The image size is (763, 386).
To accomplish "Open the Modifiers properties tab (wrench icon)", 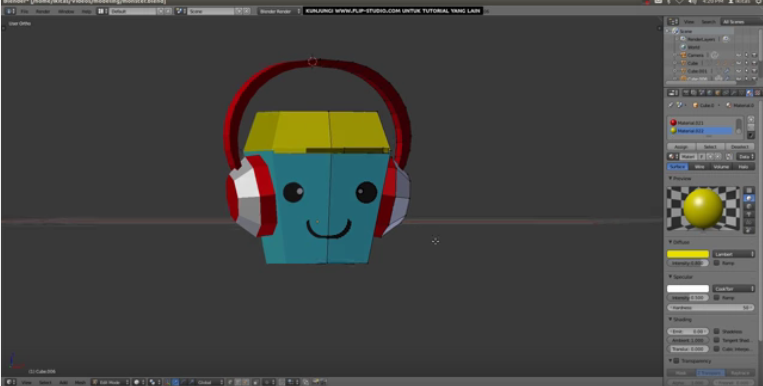I will click(x=733, y=92).
